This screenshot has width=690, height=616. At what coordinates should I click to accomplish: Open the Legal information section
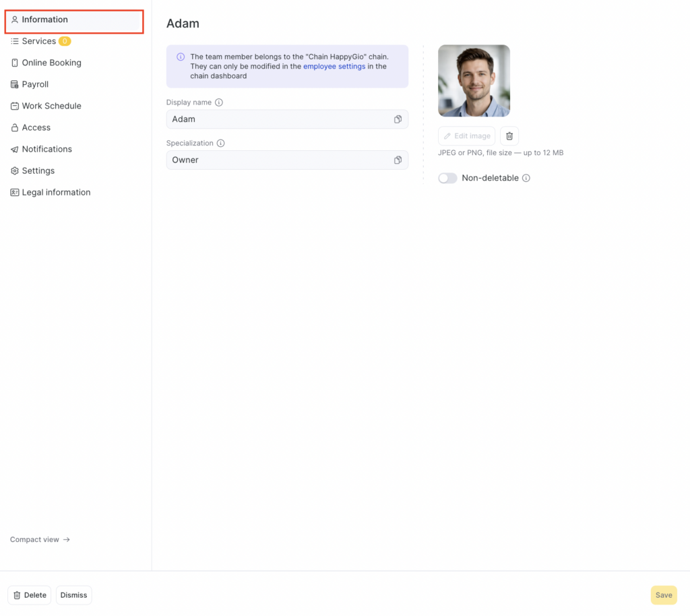click(x=56, y=192)
